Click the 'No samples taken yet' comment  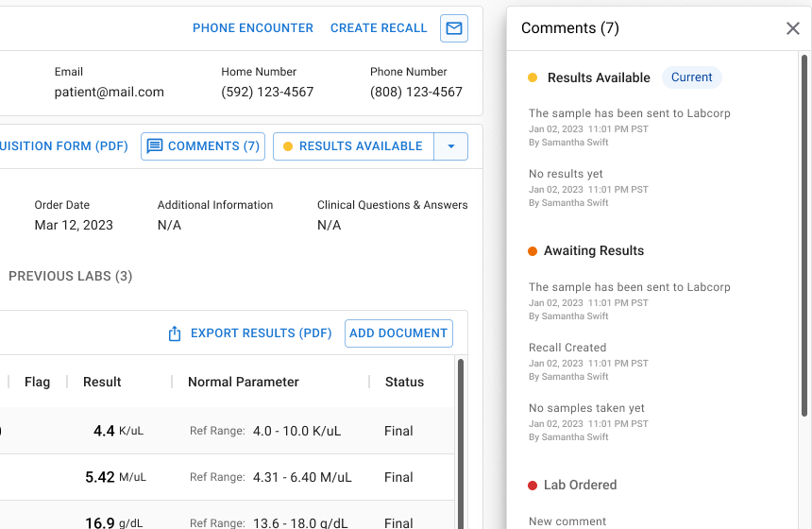(586, 408)
